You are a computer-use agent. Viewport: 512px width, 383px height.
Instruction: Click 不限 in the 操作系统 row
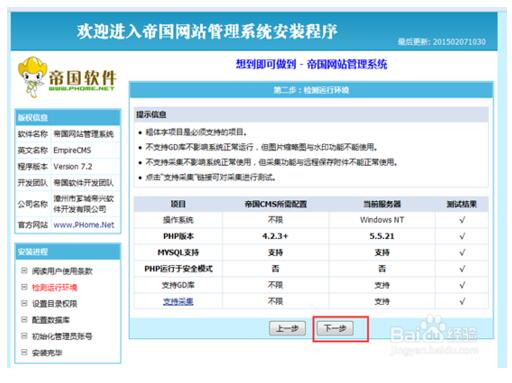tap(275, 220)
